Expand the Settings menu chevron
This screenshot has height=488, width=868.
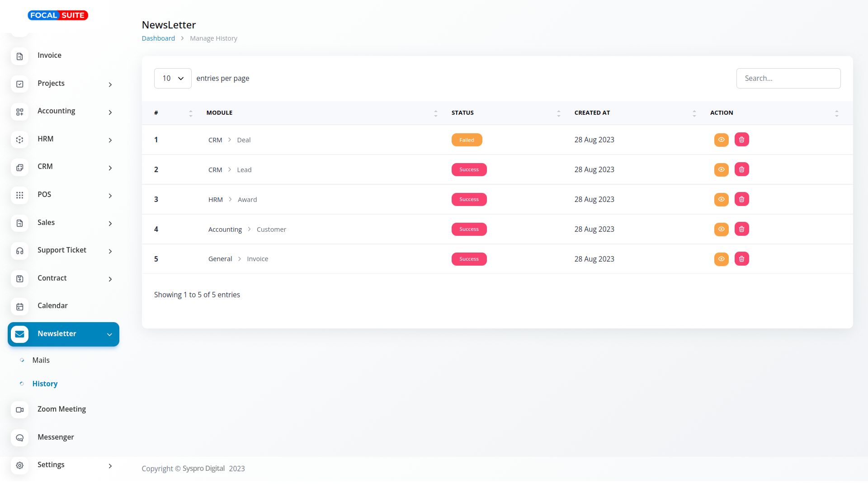(x=110, y=466)
